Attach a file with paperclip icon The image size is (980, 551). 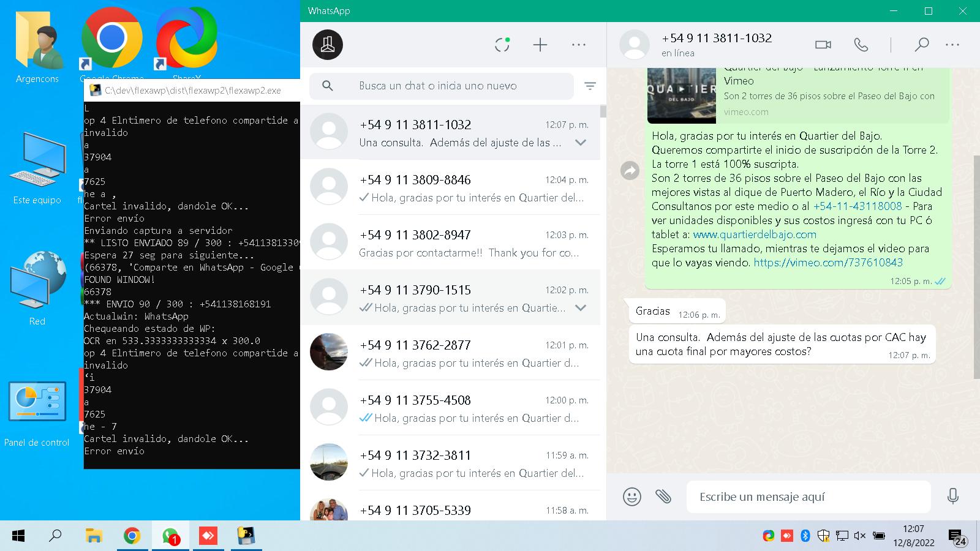[663, 496]
